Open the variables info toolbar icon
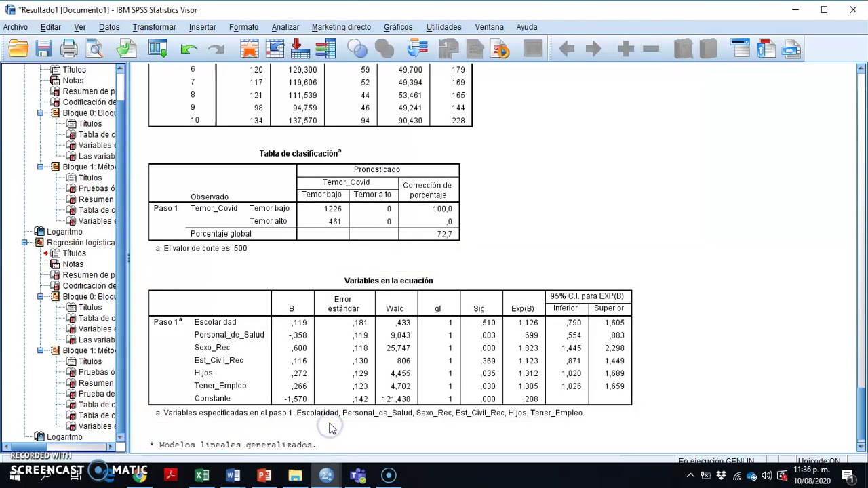This screenshot has height=488, width=868. [325, 48]
